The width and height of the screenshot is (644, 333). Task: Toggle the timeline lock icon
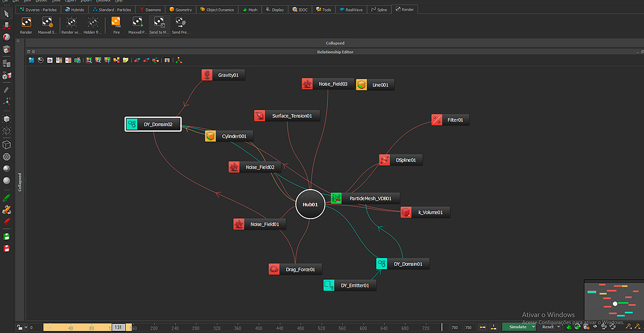[19, 327]
